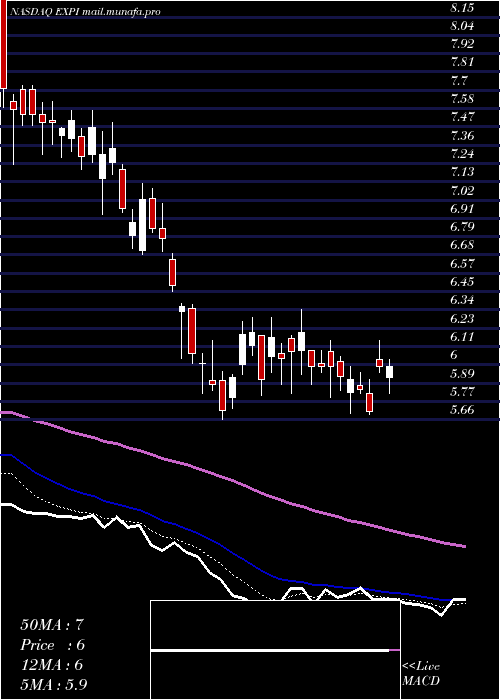
Task: Click the MACD histogram box
Action: click(275, 650)
